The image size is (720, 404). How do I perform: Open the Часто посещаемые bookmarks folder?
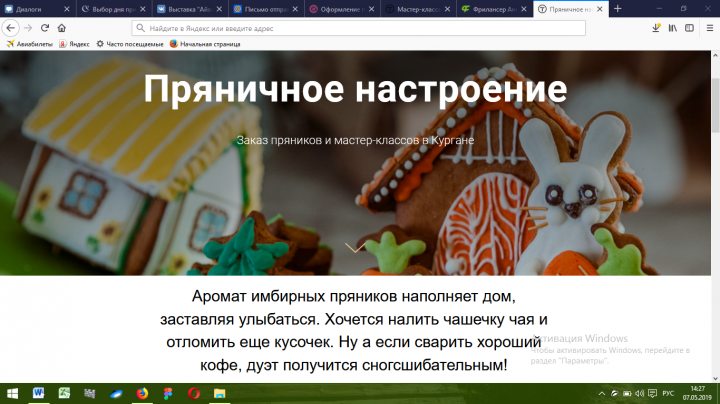(x=129, y=44)
